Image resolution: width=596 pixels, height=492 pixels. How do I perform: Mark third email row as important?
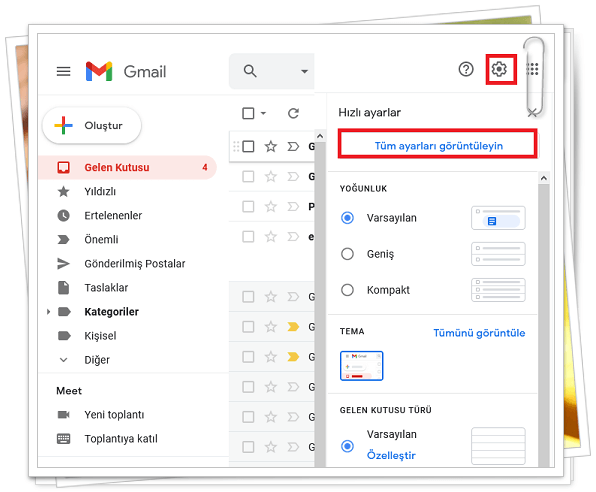point(293,206)
